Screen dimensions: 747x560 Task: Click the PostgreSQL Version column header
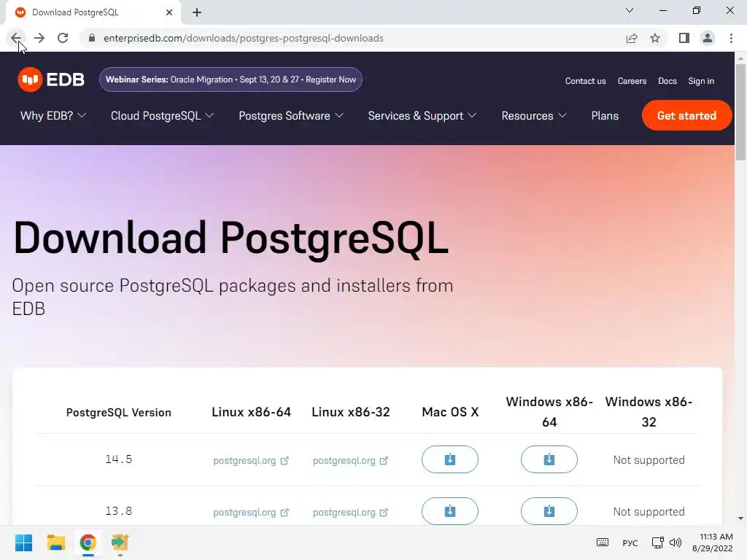(119, 413)
